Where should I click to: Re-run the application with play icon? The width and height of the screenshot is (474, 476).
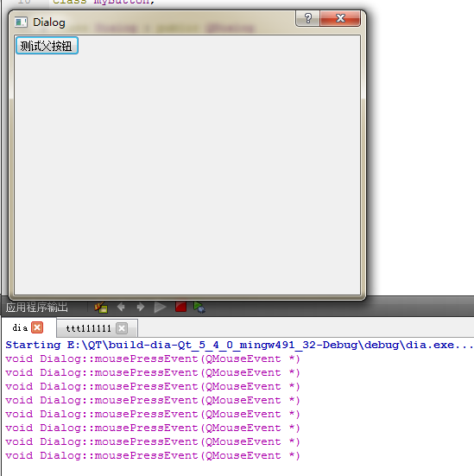[160, 308]
